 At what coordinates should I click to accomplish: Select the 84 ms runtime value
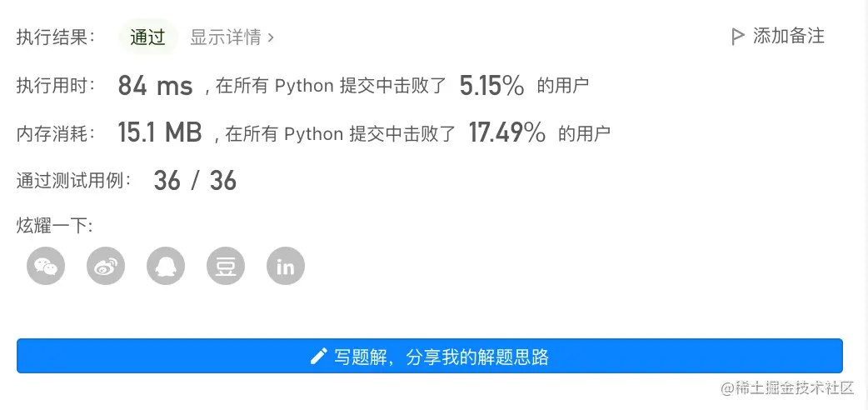click(155, 85)
